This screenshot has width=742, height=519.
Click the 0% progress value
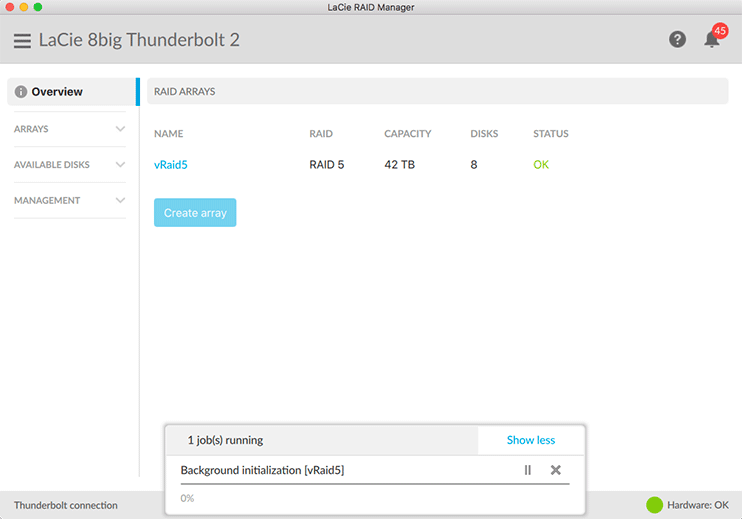pyautogui.click(x=187, y=498)
